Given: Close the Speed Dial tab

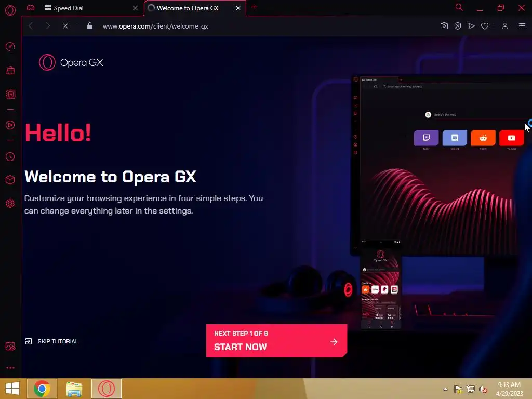Looking at the screenshot, I should pyautogui.click(x=135, y=8).
